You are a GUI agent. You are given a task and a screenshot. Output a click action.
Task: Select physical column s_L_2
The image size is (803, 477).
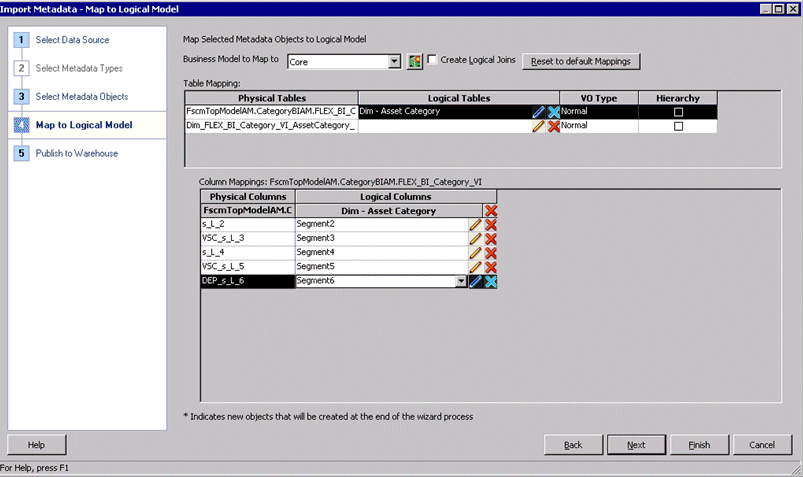pos(248,224)
